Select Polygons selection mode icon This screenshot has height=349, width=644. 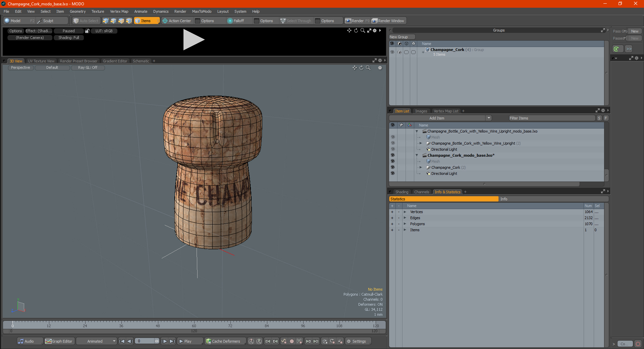tap(121, 21)
